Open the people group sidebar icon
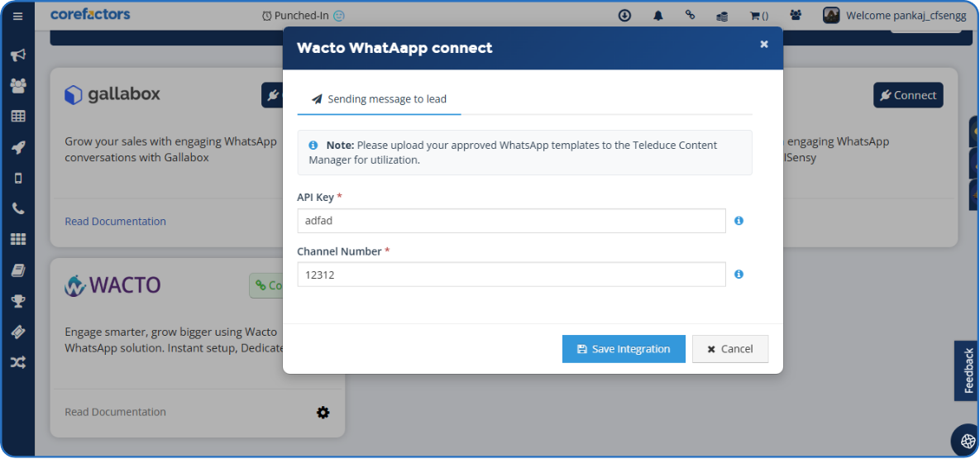Viewport: 980px width, 459px height. pyautogui.click(x=18, y=86)
